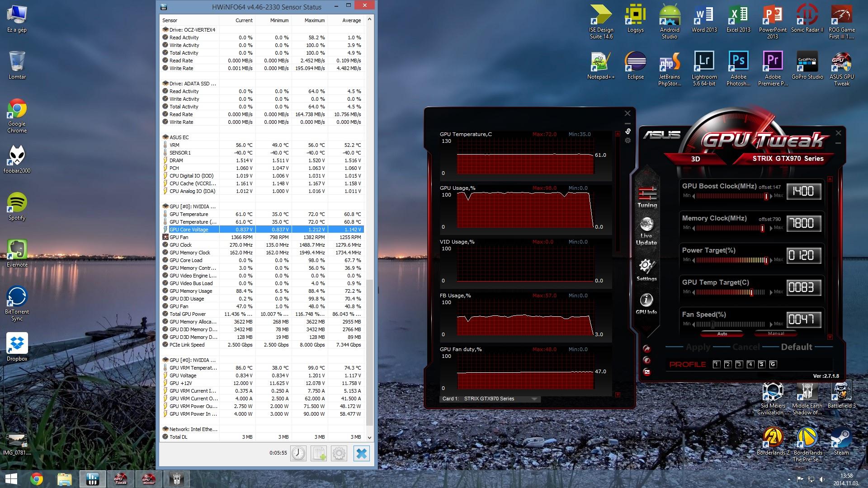
Task: Click Max arrow on GPU Temp Target
Action: (771, 292)
